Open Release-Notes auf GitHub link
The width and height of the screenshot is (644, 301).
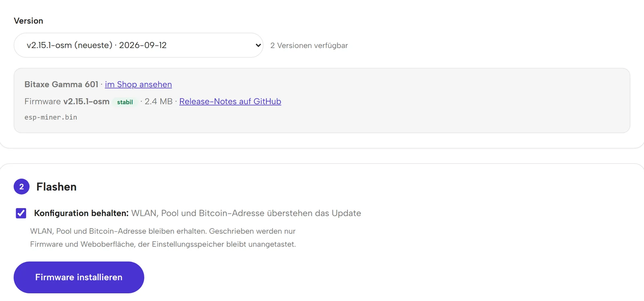coord(230,101)
